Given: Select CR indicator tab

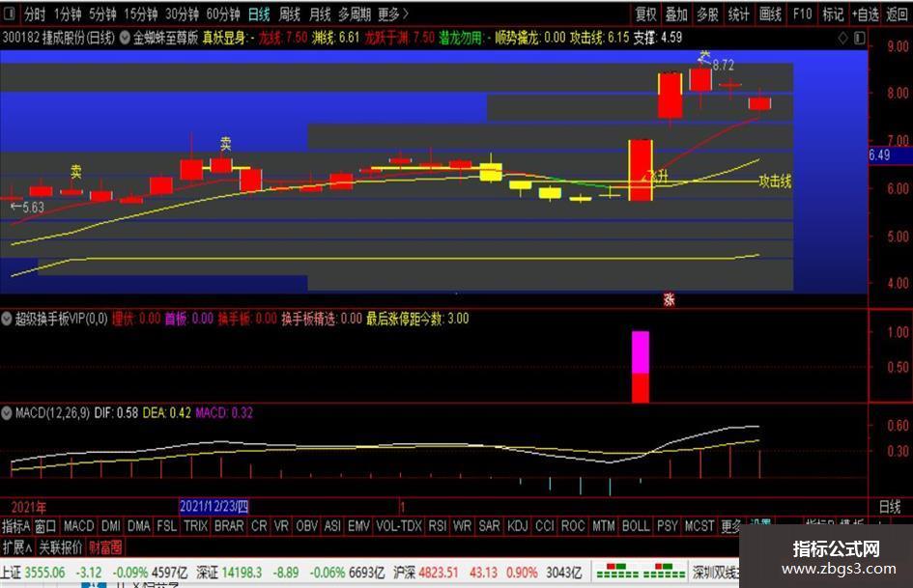Looking at the screenshot, I should pyautogui.click(x=259, y=526).
